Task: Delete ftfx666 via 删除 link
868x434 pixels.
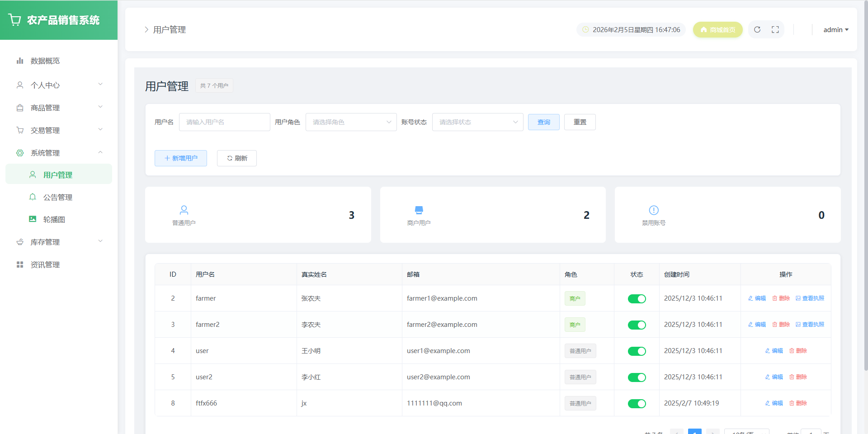Action: pyautogui.click(x=798, y=403)
